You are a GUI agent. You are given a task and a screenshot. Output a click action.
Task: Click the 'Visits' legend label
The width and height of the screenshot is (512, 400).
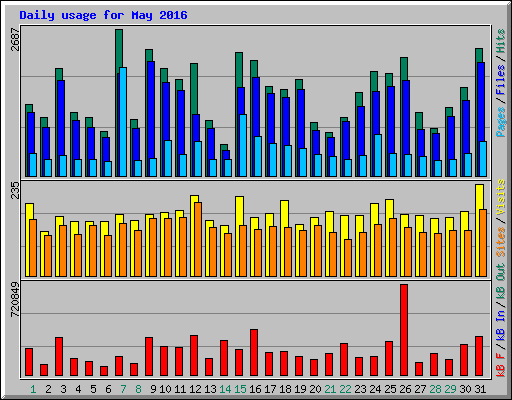501,197
